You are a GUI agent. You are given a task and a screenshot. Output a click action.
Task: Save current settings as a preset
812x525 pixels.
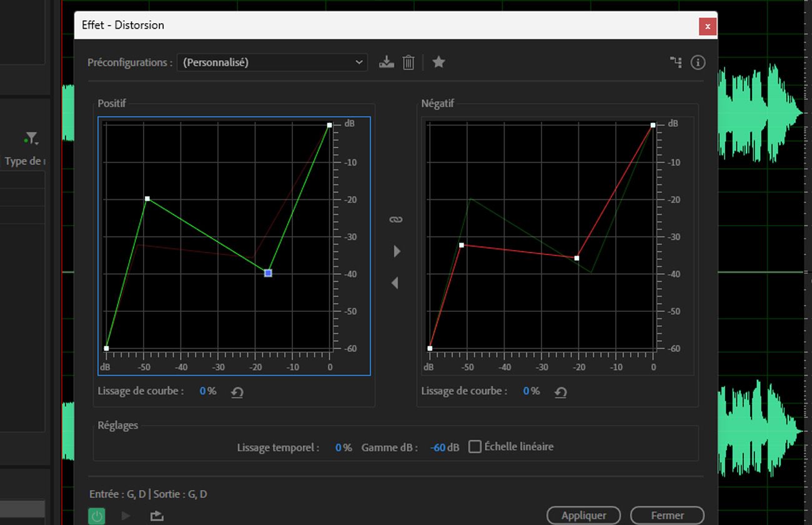click(x=387, y=62)
